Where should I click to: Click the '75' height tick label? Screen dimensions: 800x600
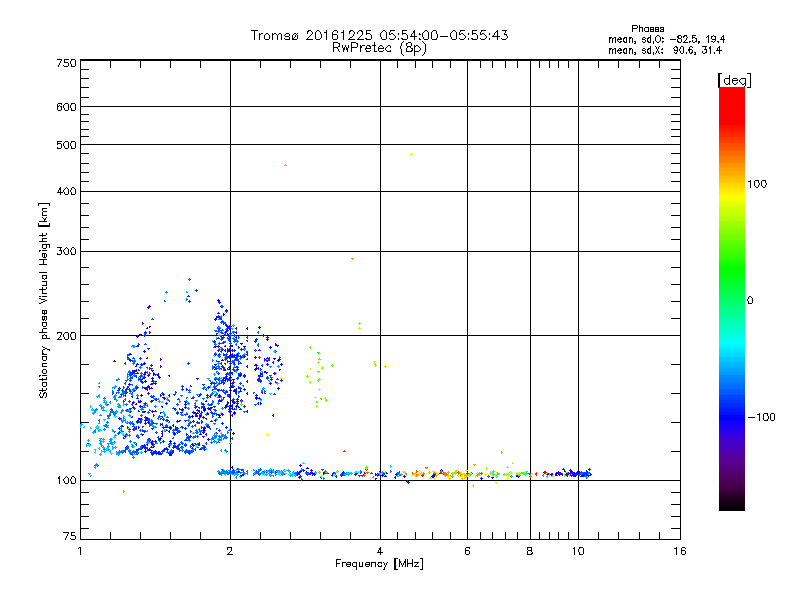point(70,536)
